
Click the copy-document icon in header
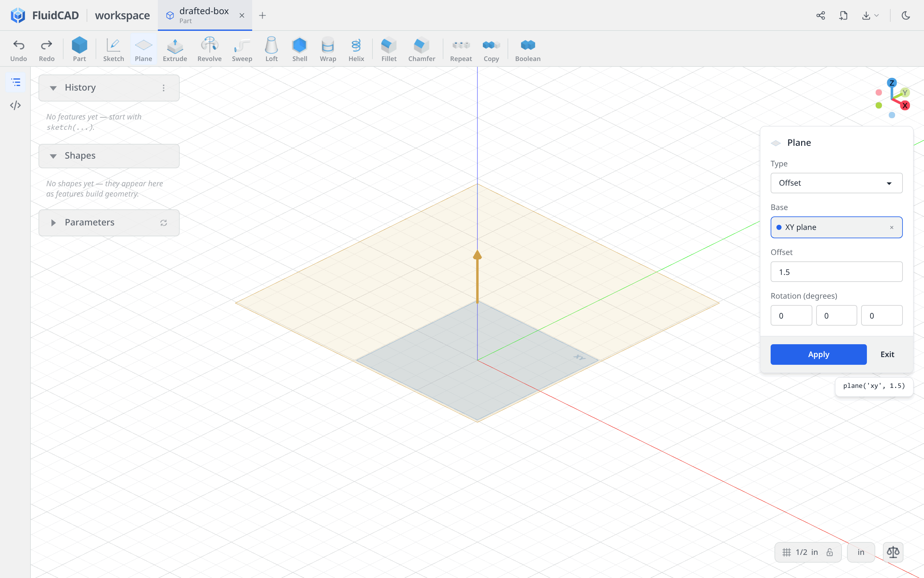[x=843, y=15]
